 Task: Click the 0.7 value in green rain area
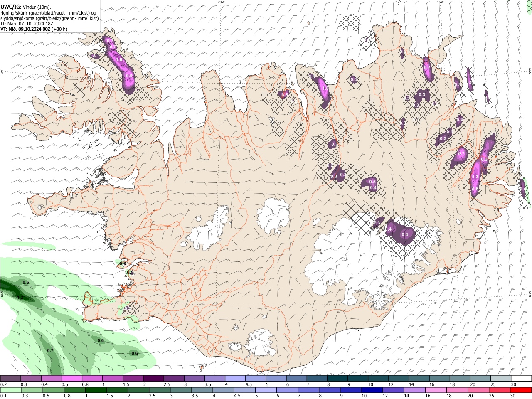(x=50, y=350)
